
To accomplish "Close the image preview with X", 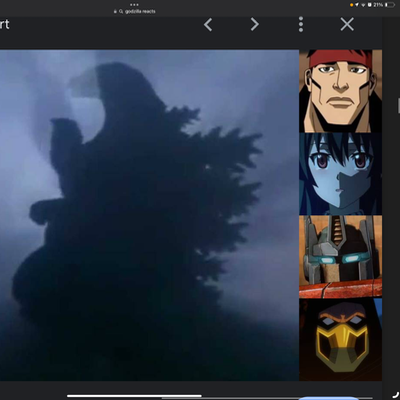I will click(347, 24).
